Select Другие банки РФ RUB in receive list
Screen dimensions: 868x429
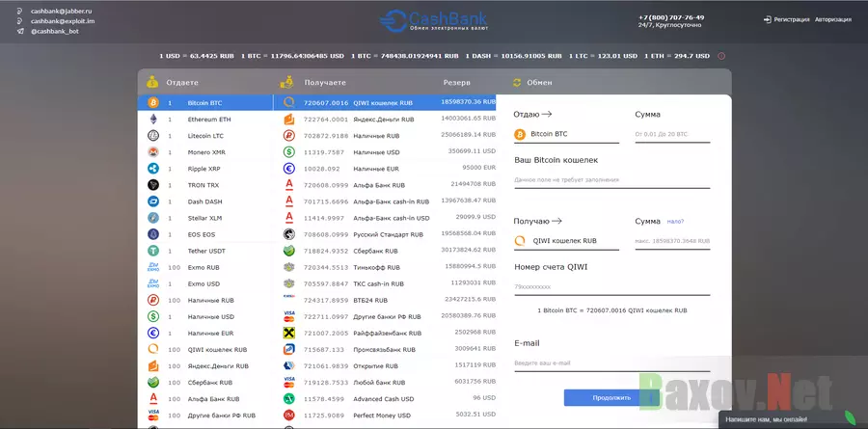coord(385,316)
